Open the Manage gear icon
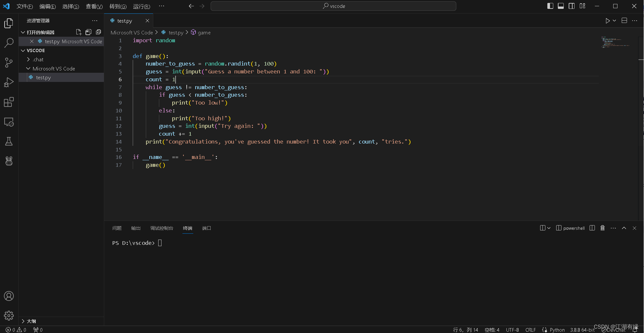The height and width of the screenshot is (333, 644). 9,316
